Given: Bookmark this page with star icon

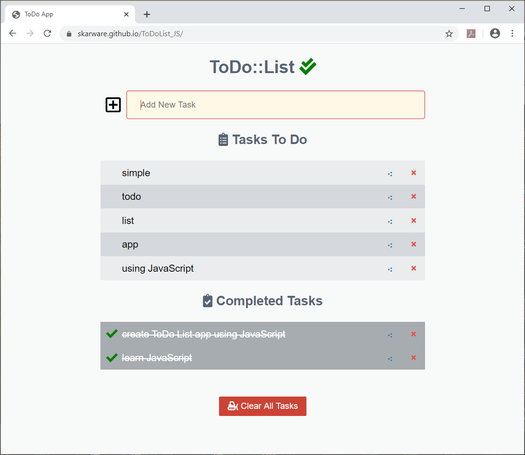Looking at the screenshot, I should coord(449,33).
